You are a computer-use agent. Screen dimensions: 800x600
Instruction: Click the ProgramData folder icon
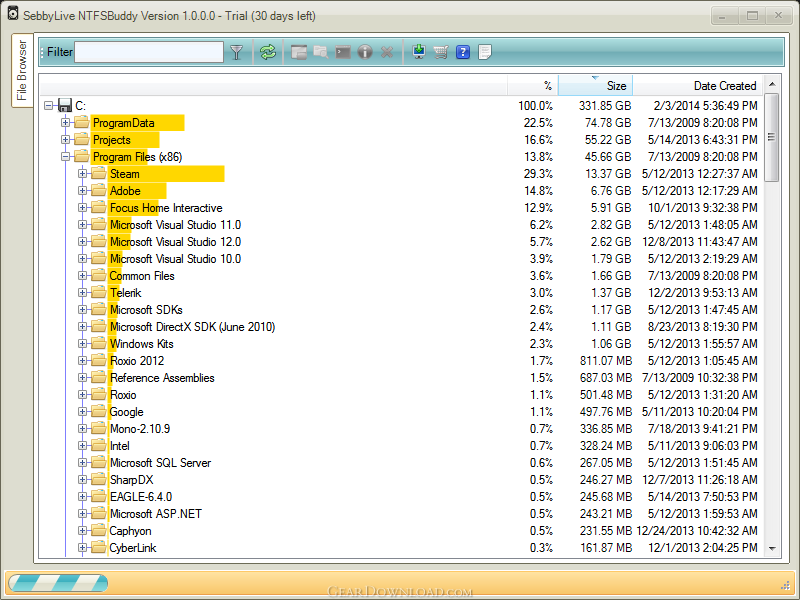[81, 122]
